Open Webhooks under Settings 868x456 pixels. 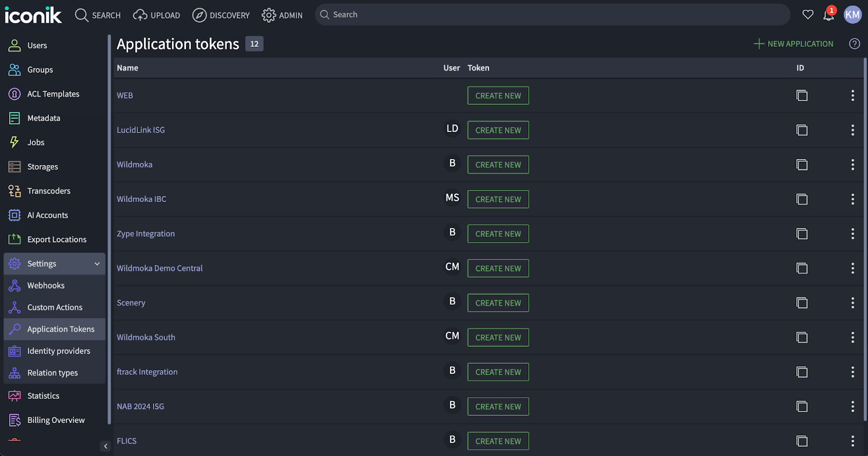(54, 286)
